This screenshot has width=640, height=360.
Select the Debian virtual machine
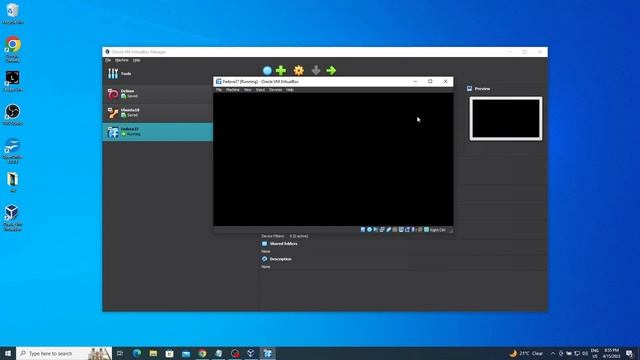pos(158,94)
